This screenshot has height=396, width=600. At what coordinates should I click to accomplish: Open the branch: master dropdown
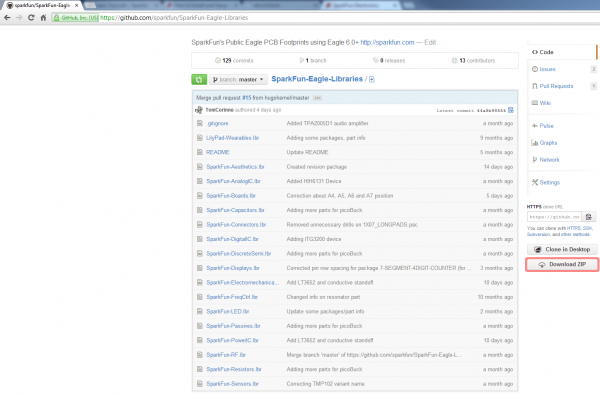click(238, 80)
